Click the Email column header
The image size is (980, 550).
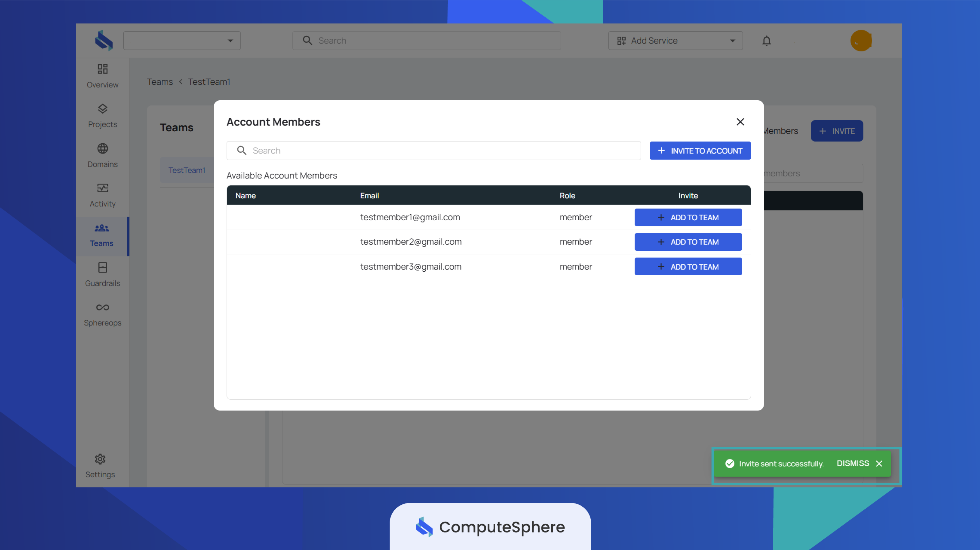(x=369, y=196)
